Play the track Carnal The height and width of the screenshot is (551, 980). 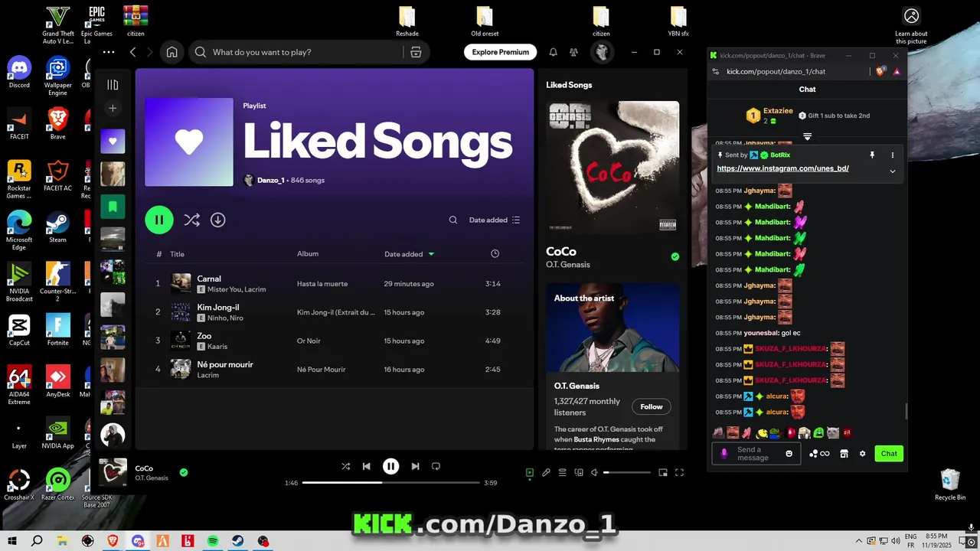[209, 279]
